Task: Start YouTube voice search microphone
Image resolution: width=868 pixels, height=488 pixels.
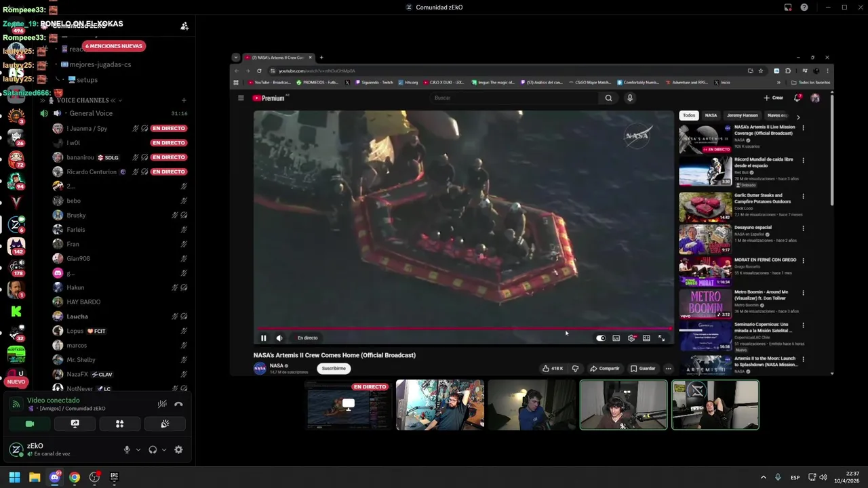Action: [630, 98]
